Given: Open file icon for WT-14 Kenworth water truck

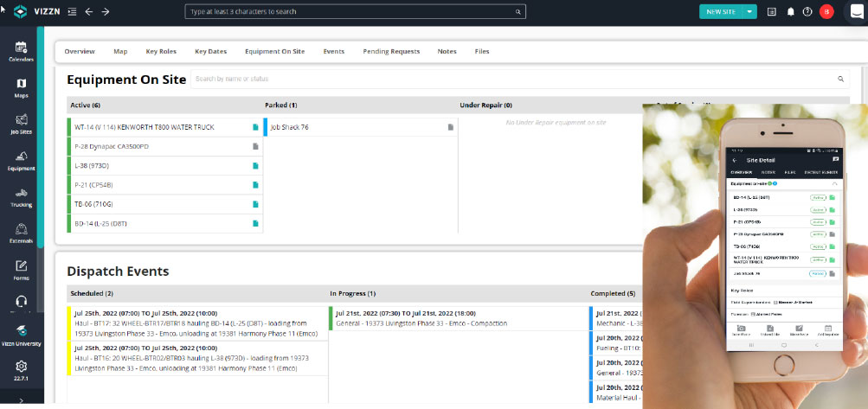Looking at the screenshot, I should (x=255, y=127).
